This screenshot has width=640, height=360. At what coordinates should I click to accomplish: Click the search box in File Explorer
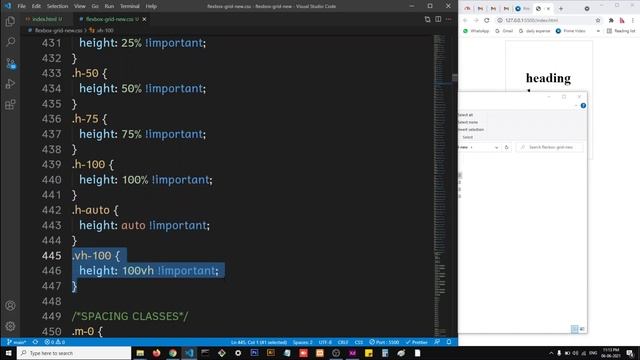pyautogui.click(x=549, y=147)
